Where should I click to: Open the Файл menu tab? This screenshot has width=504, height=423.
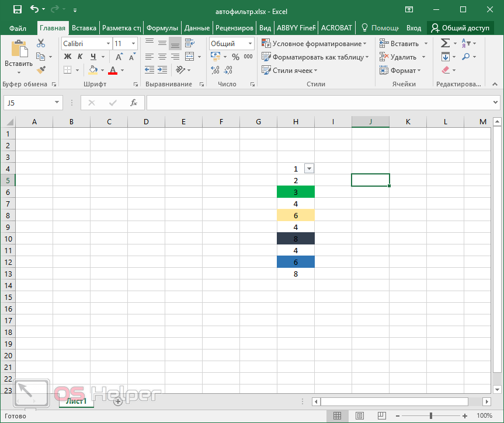(x=18, y=27)
